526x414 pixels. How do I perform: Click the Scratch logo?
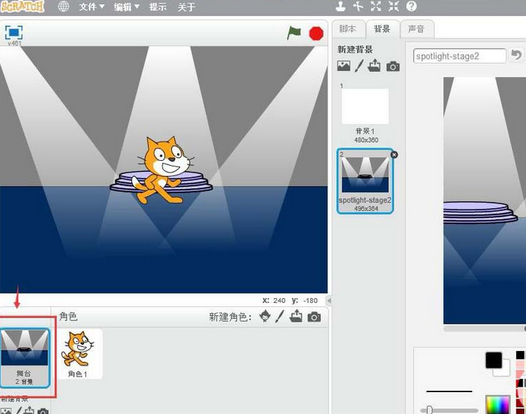point(22,6)
